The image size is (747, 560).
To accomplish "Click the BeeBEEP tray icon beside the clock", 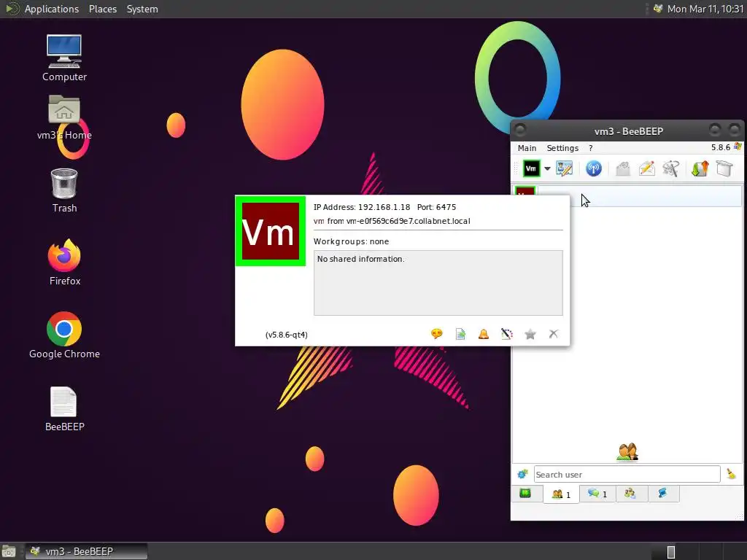I will (658, 9).
